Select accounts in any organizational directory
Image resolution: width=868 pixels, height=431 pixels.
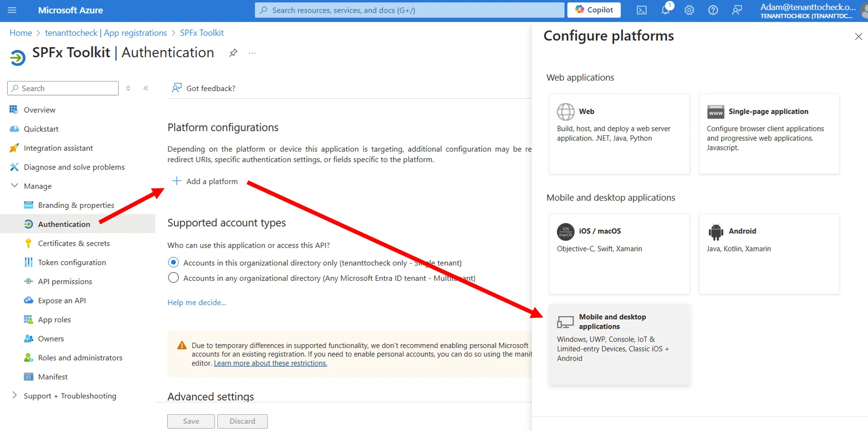click(x=173, y=278)
